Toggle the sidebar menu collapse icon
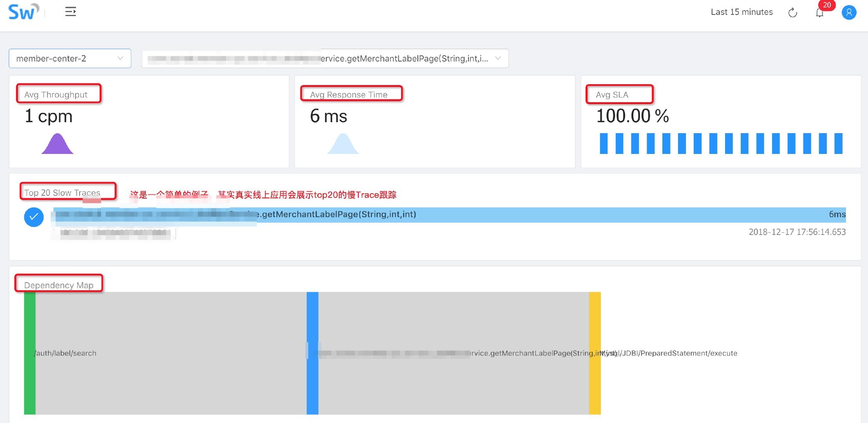This screenshot has width=868, height=423. [x=71, y=12]
